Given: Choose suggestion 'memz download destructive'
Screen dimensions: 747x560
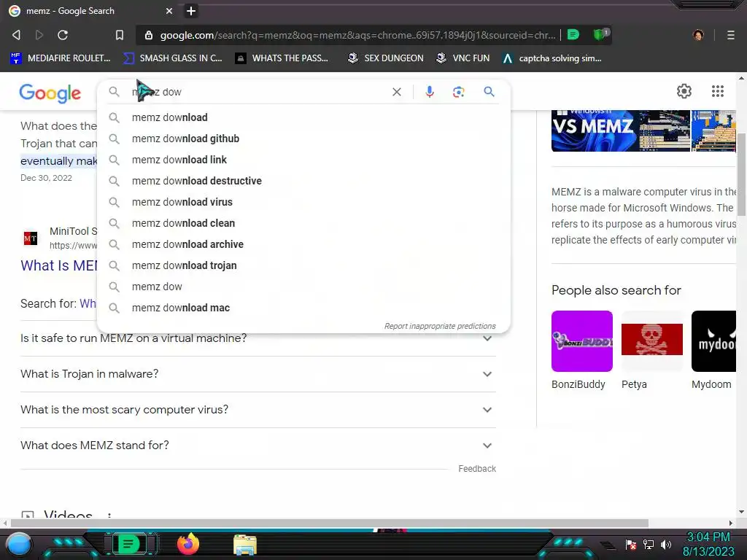Looking at the screenshot, I should [303, 181].
